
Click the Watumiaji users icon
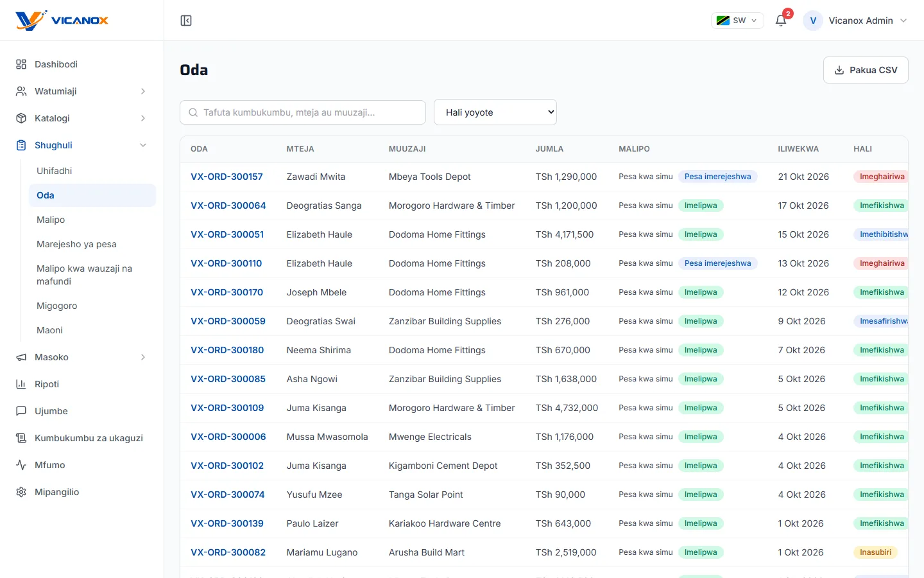click(21, 91)
